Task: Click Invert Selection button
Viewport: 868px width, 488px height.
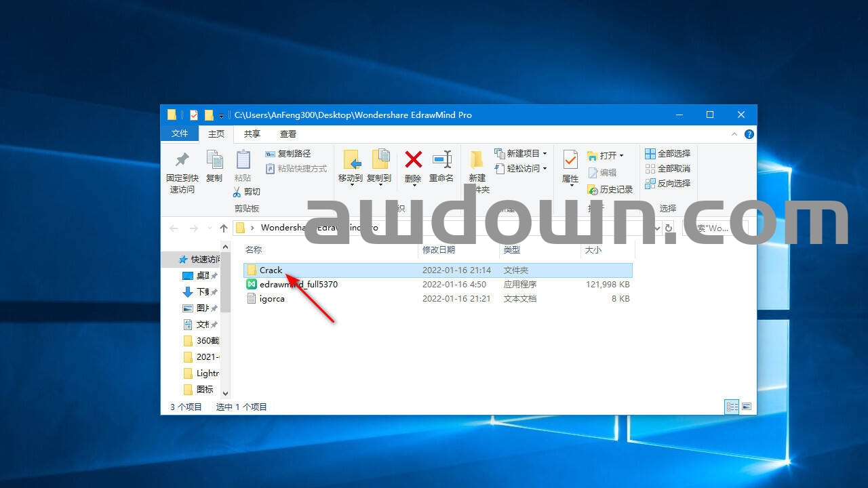Action: click(667, 184)
